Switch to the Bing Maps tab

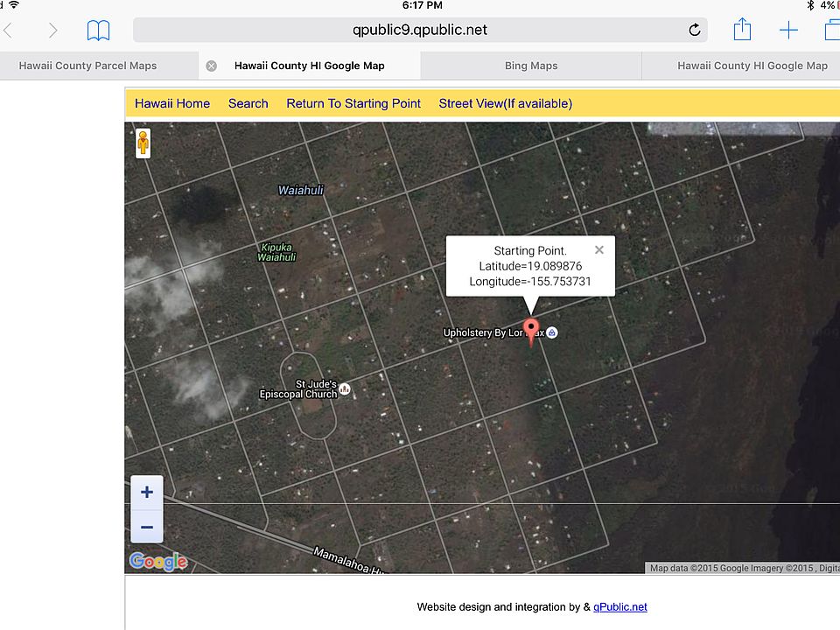[x=531, y=66]
